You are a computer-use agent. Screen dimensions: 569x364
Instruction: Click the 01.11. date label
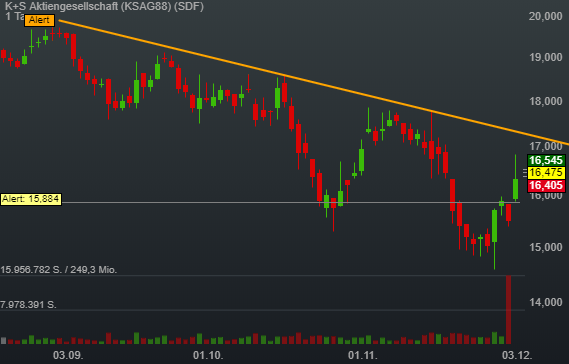[363, 355]
